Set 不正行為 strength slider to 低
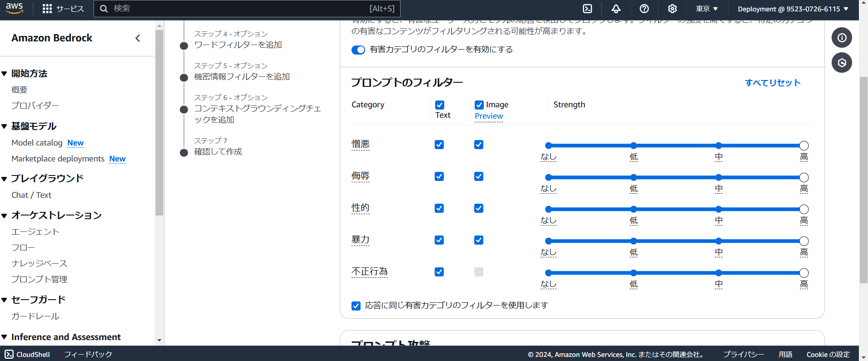The image size is (868, 361). 633,273
